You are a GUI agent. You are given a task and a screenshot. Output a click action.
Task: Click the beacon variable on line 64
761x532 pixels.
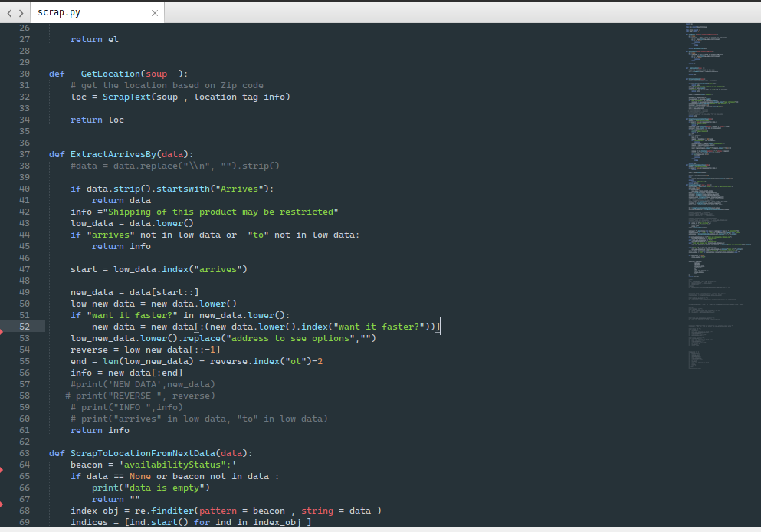click(83, 465)
